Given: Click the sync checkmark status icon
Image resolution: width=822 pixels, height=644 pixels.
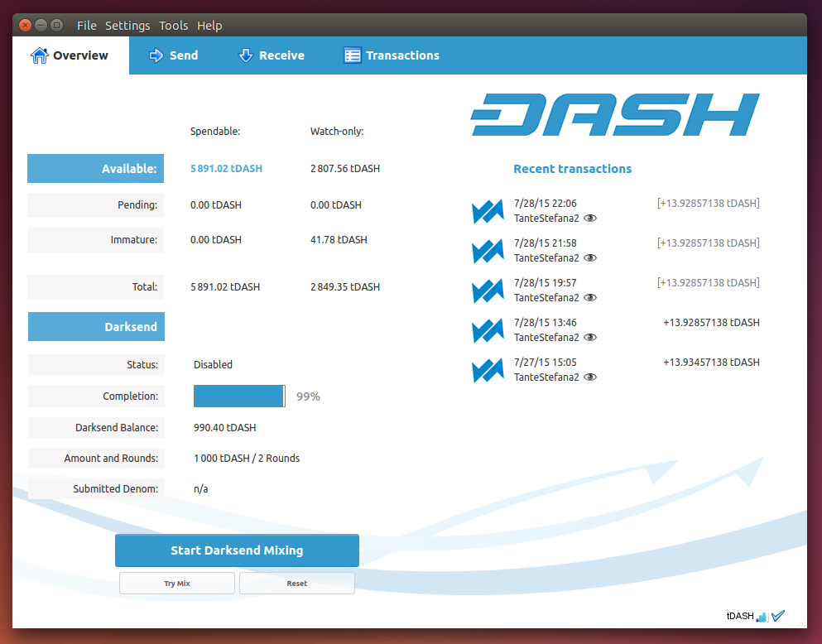Looking at the screenshot, I should click(778, 616).
